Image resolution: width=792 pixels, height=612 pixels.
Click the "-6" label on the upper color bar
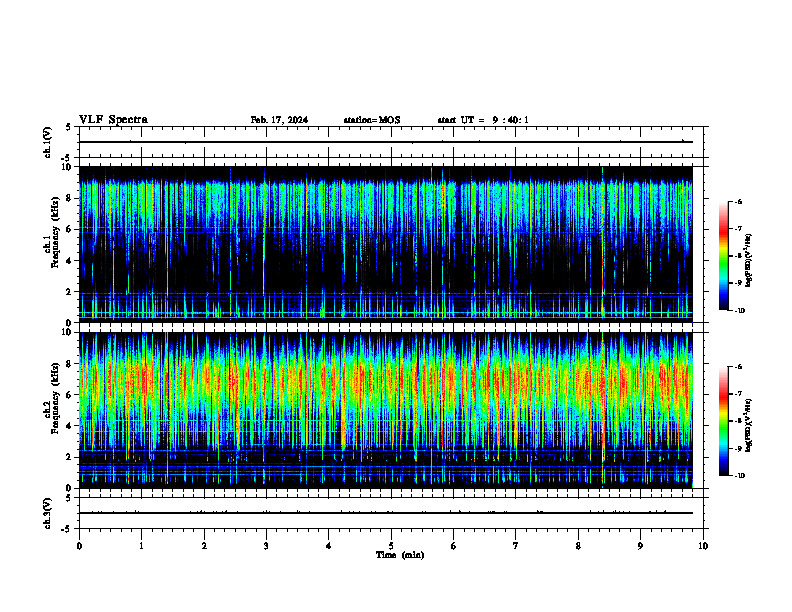[738, 202]
